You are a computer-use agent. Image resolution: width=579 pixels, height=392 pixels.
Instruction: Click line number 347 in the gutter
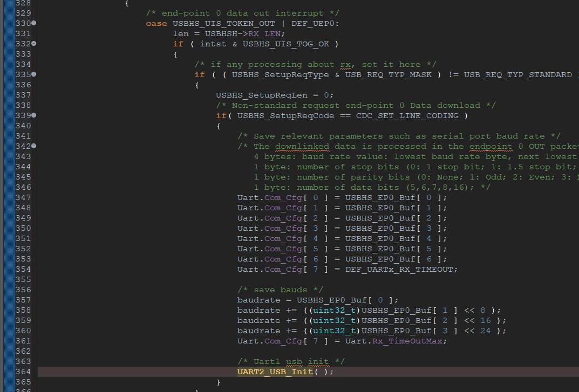pos(23,197)
